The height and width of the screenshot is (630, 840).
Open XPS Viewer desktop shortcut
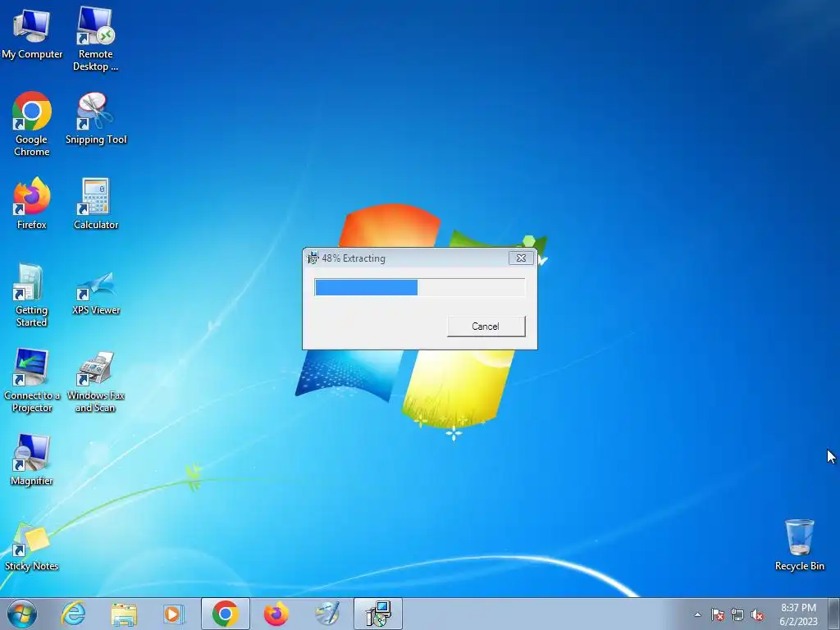(x=96, y=293)
